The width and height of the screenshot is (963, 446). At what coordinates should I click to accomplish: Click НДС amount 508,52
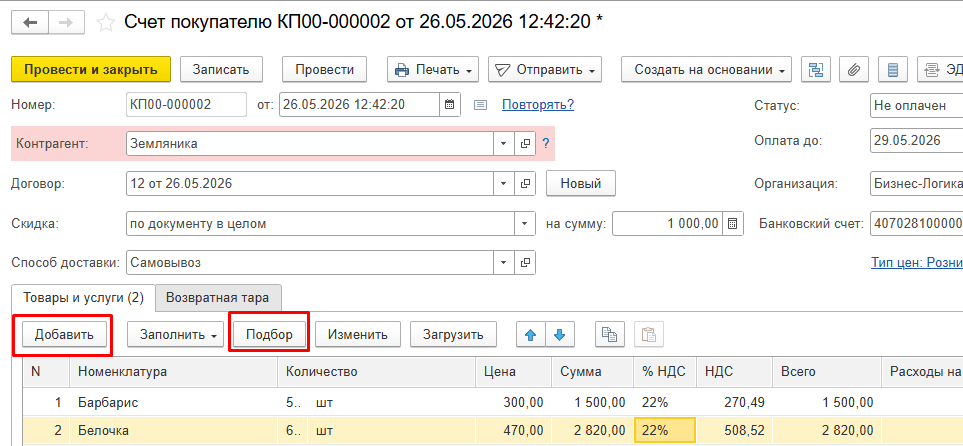(735, 431)
